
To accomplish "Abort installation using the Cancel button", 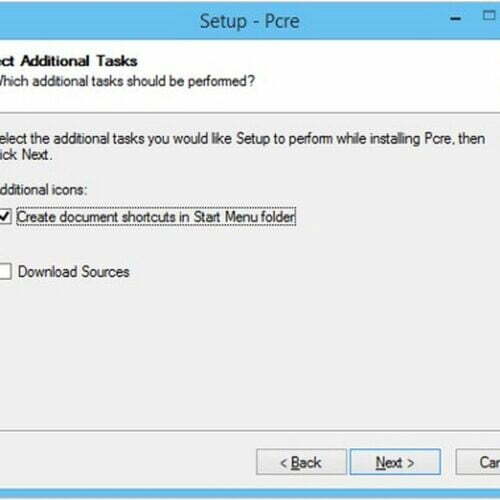I will (478, 462).
